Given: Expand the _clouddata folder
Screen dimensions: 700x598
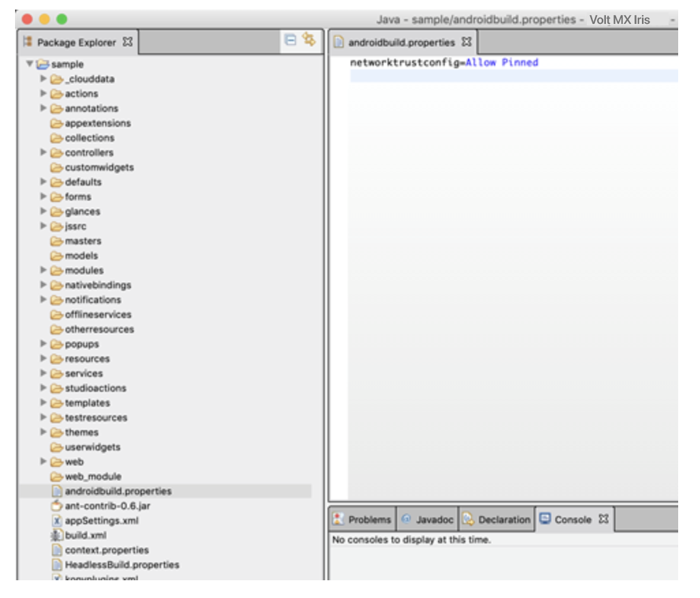Looking at the screenshot, I should tap(43, 79).
